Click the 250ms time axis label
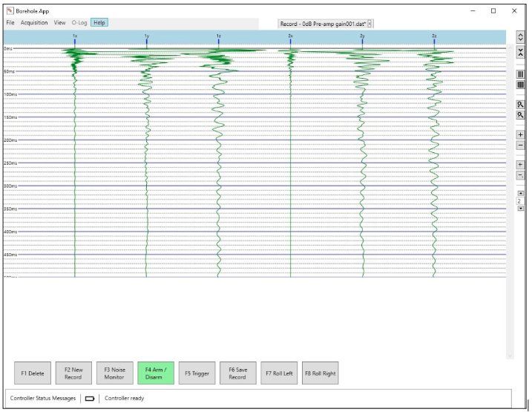Viewport: 532px width, 412px height. point(10,163)
